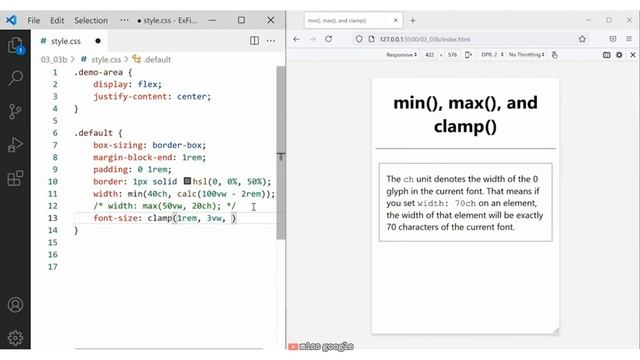Take a screenshot of the viewport

tap(607, 55)
